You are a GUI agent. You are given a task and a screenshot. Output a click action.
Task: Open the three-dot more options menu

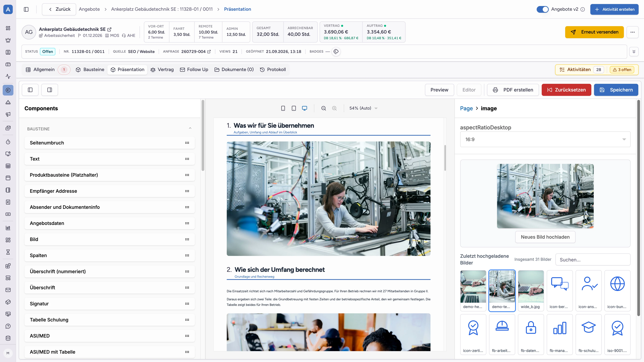[632, 32]
